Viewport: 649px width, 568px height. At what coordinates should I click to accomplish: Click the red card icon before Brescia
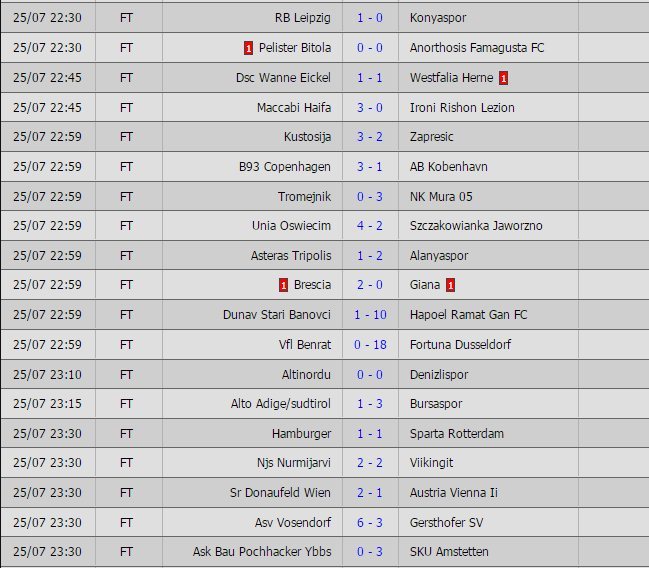click(284, 285)
